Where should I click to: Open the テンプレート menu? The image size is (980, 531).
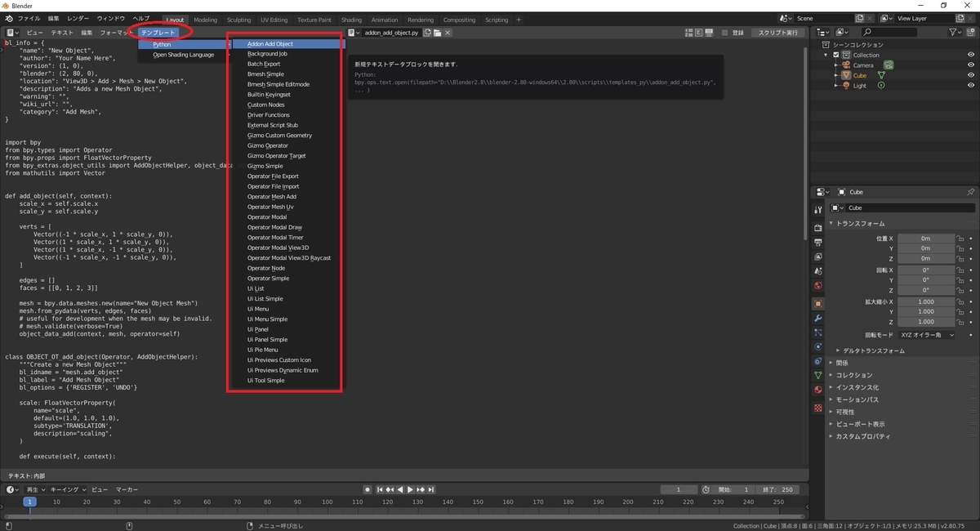point(158,33)
